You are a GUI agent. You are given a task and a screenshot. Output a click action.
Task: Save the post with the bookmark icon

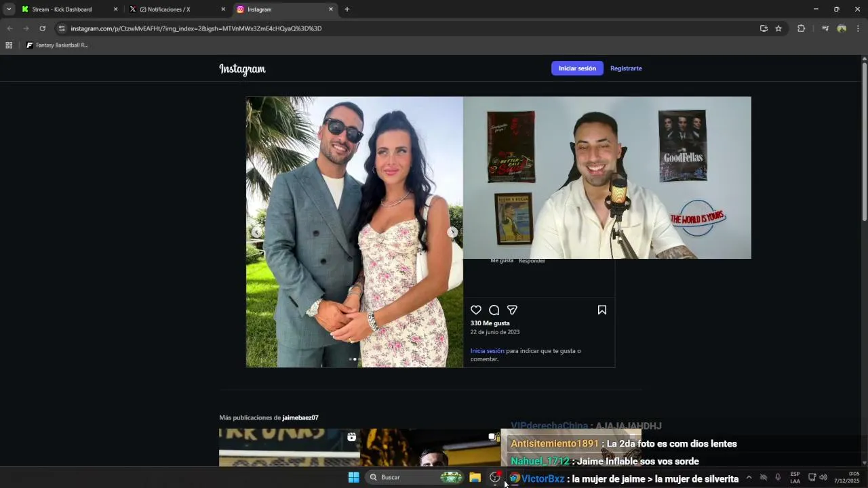point(601,310)
